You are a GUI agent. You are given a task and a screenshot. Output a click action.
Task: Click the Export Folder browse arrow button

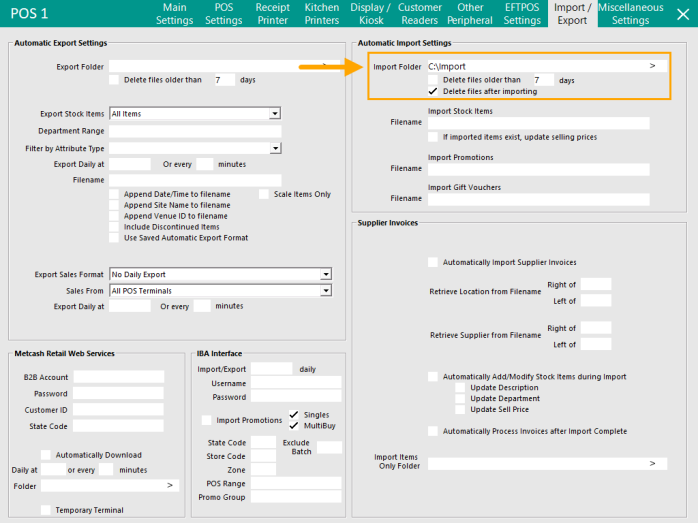point(326,66)
